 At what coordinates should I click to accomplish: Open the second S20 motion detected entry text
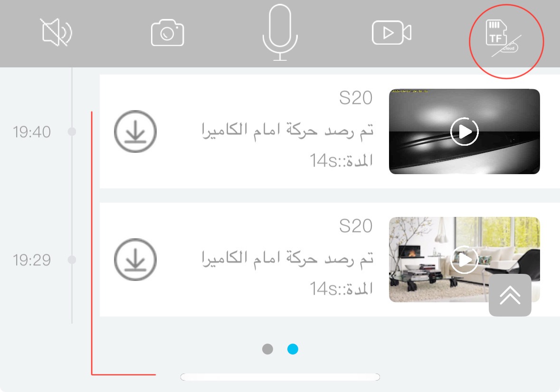tap(287, 257)
